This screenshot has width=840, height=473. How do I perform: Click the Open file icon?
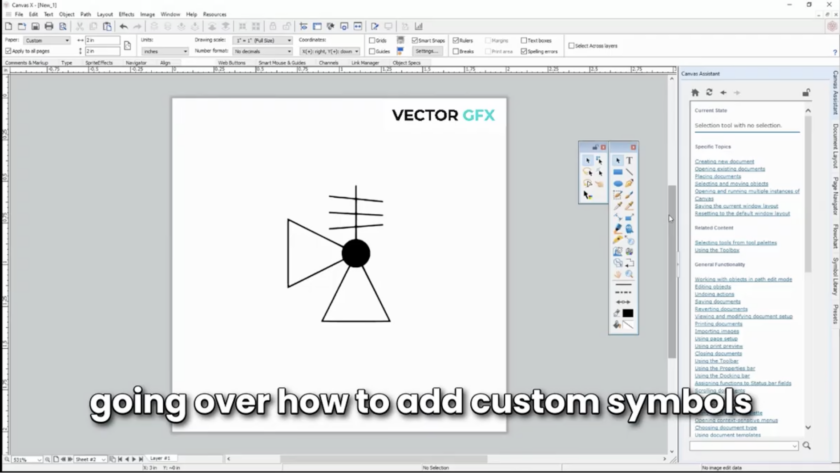(22, 26)
